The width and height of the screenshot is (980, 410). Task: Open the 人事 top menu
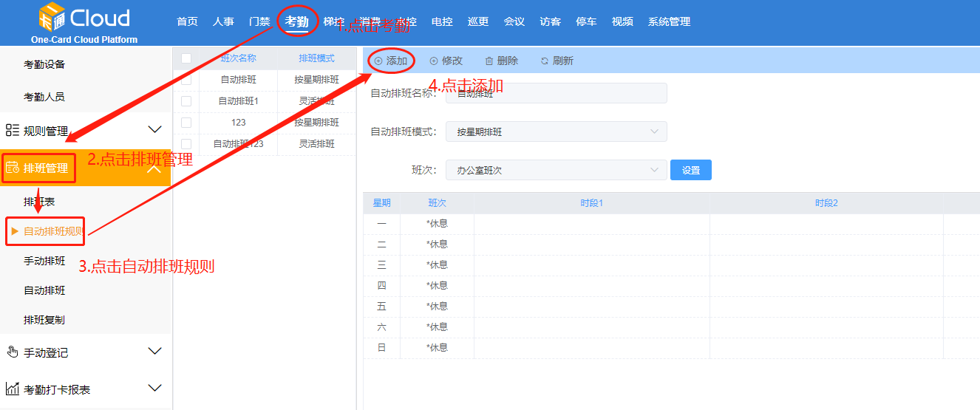tap(223, 21)
